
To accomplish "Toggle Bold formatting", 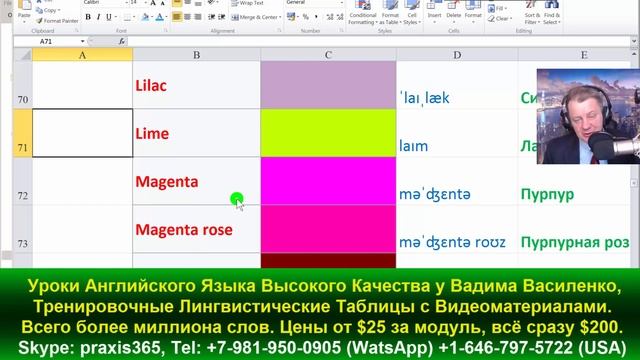I will point(88,17).
